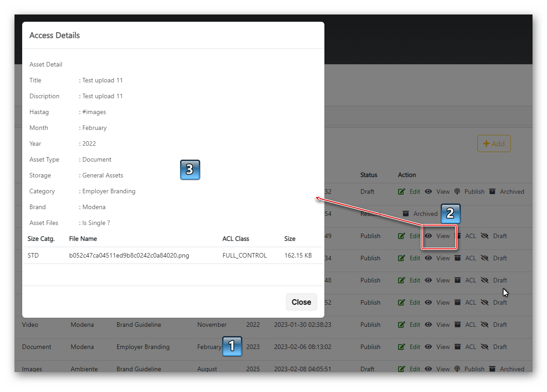
Task: Set the row with time ending 49 to Draft
Action: (x=494, y=236)
